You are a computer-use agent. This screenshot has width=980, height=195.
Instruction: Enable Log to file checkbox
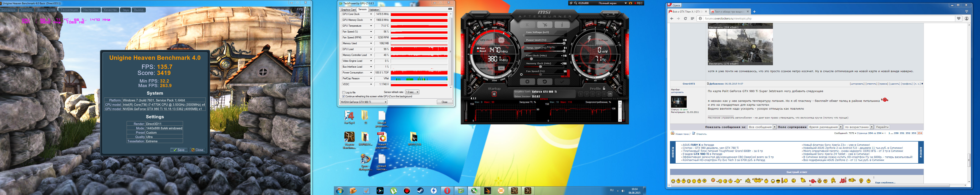(343, 92)
